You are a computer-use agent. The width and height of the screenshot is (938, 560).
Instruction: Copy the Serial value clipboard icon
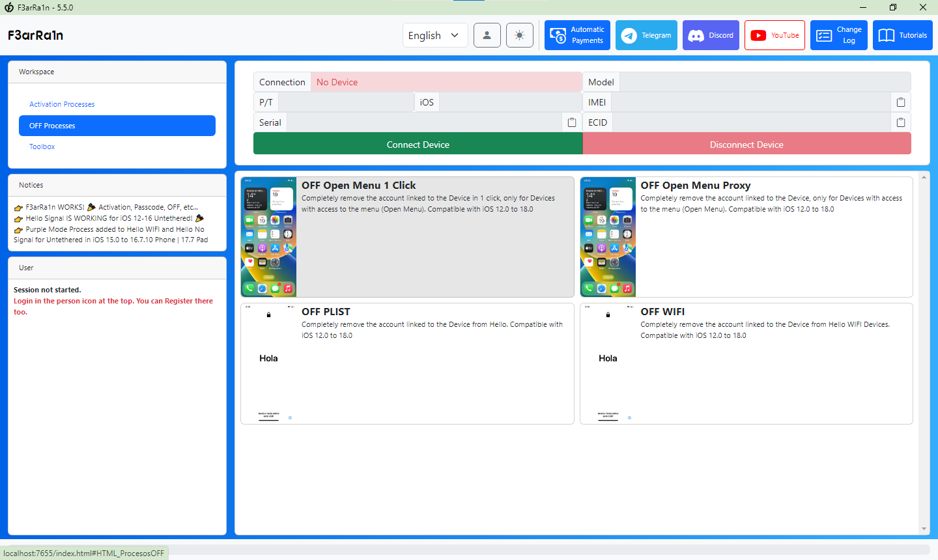point(572,122)
